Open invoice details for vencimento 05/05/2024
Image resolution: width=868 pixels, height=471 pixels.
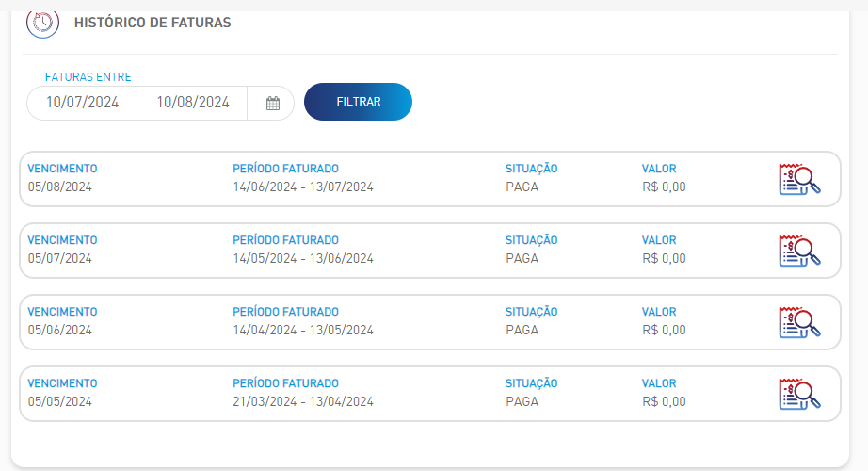pyautogui.click(x=799, y=394)
